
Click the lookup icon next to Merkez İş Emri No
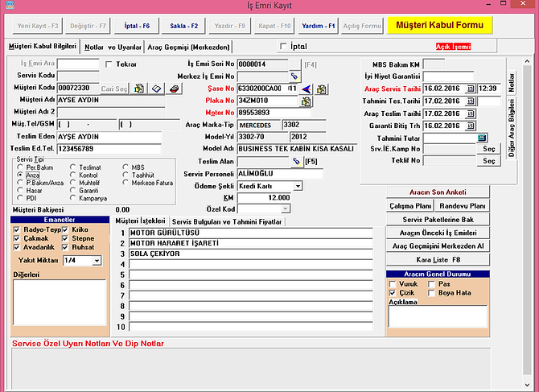(294, 76)
